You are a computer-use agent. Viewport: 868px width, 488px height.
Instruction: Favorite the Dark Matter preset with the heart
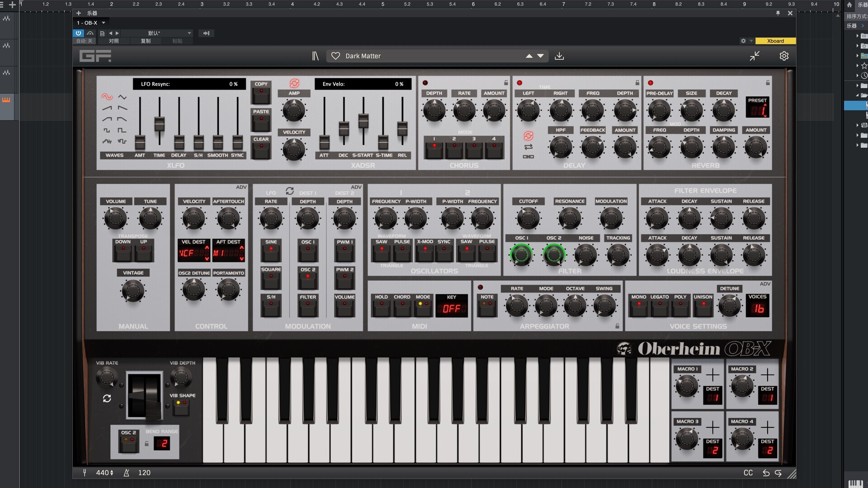click(x=335, y=56)
